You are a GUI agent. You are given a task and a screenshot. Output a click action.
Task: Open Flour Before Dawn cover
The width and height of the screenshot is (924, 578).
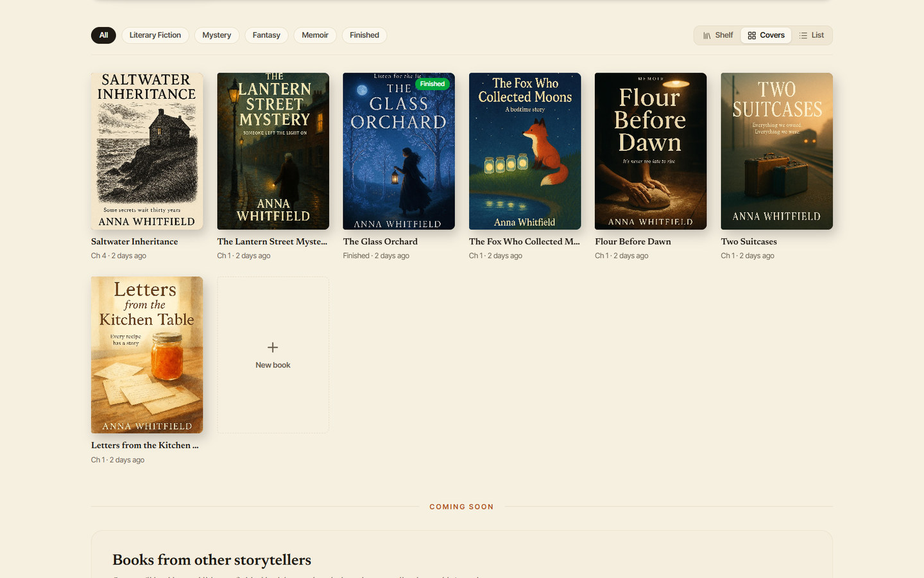[651, 151]
